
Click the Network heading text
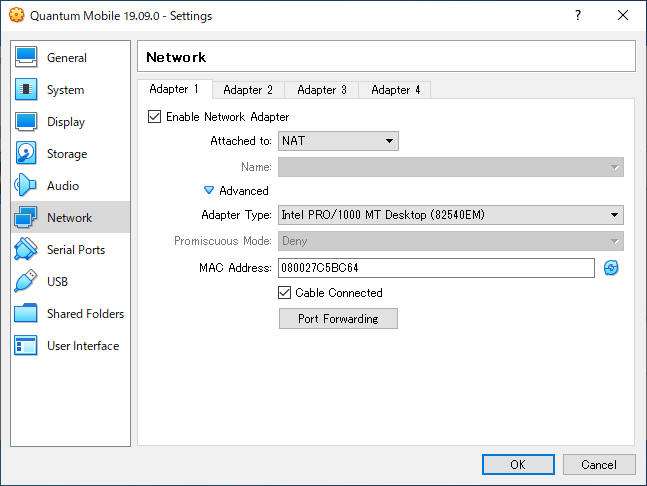pyautogui.click(x=176, y=57)
